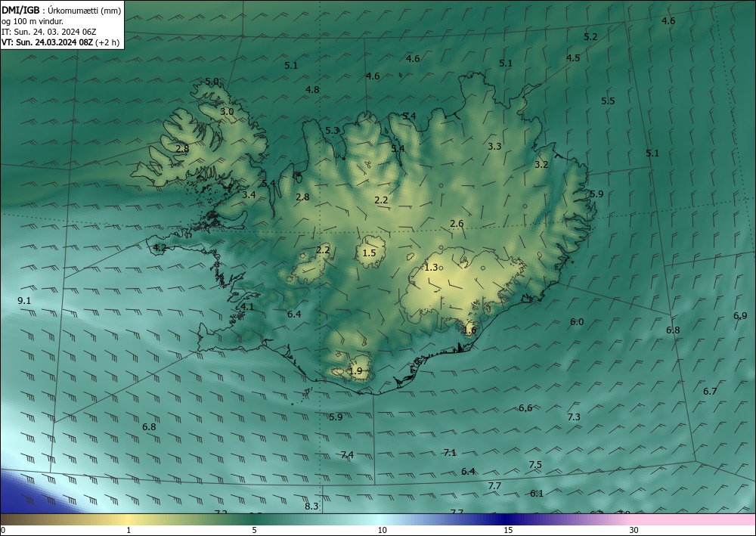Click the 5.3 value label

(332, 130)
